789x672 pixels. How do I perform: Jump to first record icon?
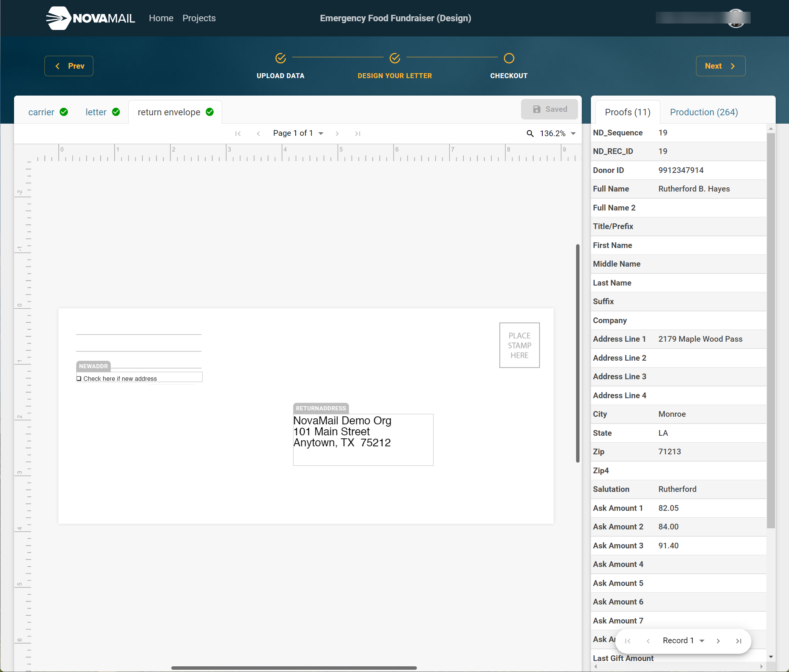tap(628, 641)
